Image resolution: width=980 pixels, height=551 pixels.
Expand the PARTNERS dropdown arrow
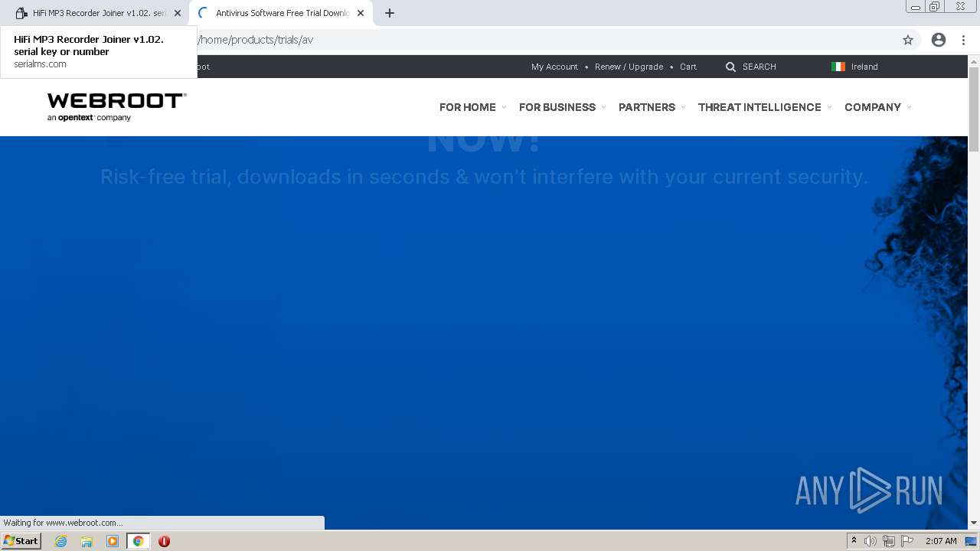683,107
